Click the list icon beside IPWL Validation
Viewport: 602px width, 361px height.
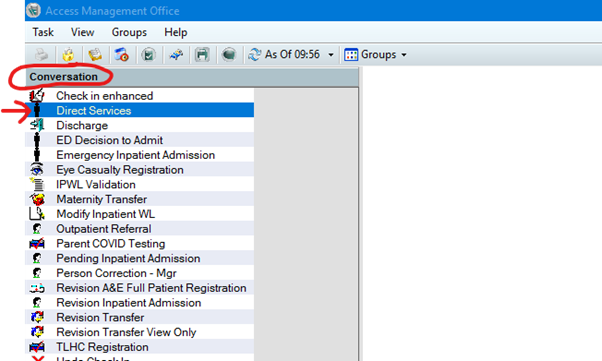pos(37,184)
